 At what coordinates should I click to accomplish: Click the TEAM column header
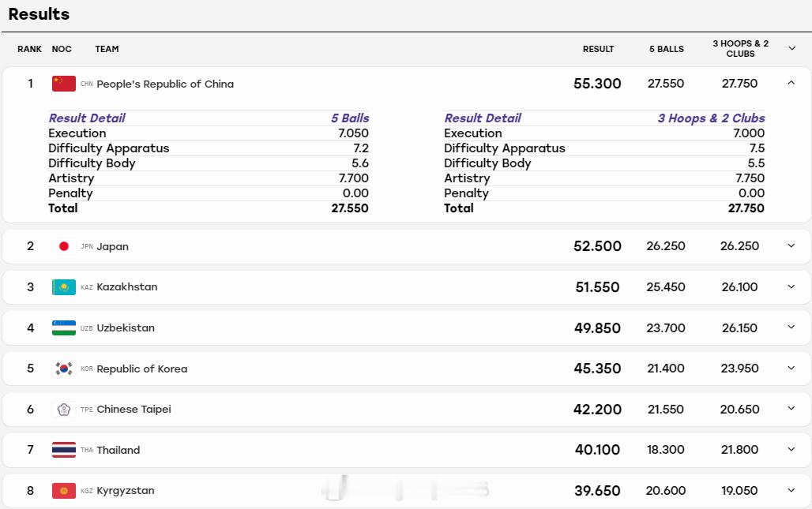pyautogui.click(x=107, y=49)
